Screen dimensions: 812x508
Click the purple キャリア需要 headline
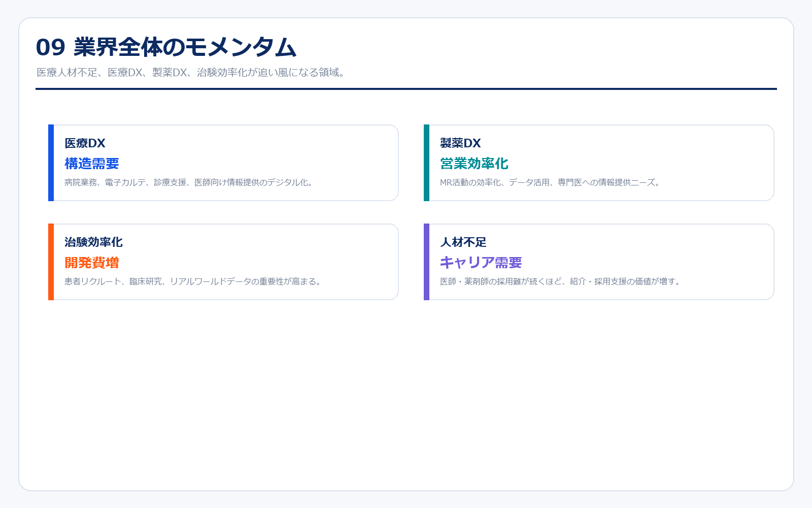(481, 263)
